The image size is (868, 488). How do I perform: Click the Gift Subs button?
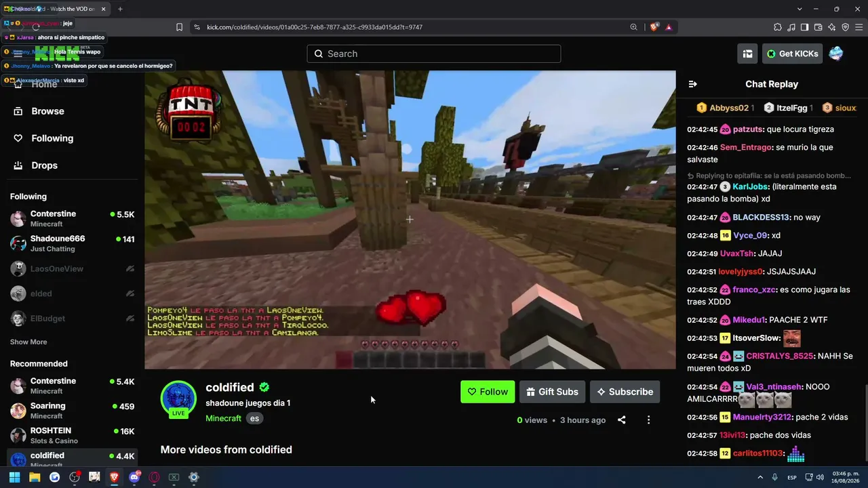[552, 392]
